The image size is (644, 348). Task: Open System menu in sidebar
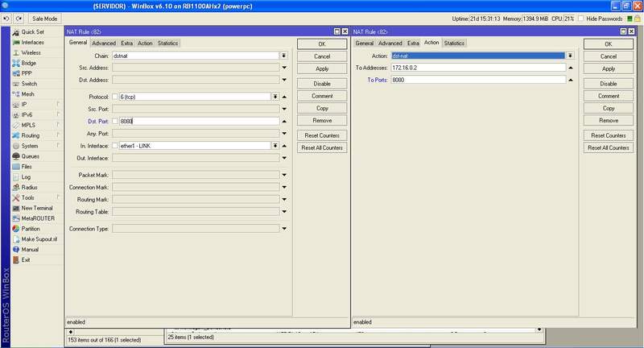(x=30, y=146)
